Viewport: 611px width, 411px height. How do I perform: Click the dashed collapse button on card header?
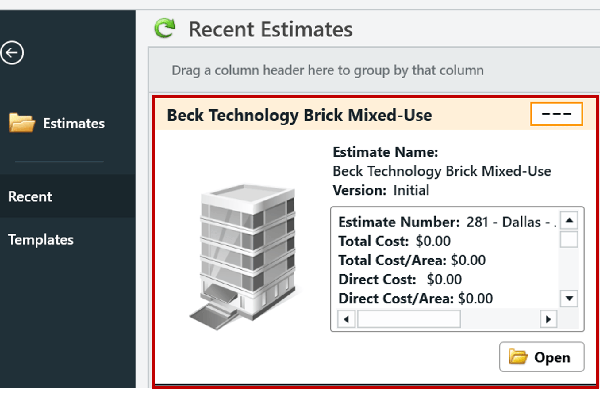click(x=556, y=114)
